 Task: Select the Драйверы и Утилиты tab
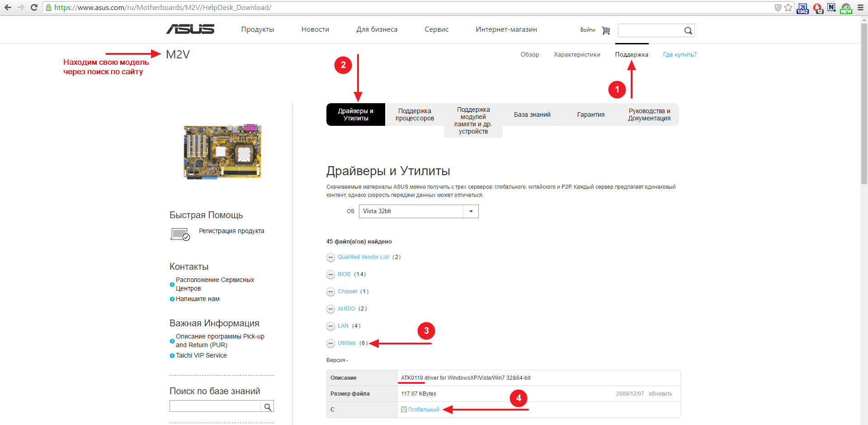click(x=356, y=115)
